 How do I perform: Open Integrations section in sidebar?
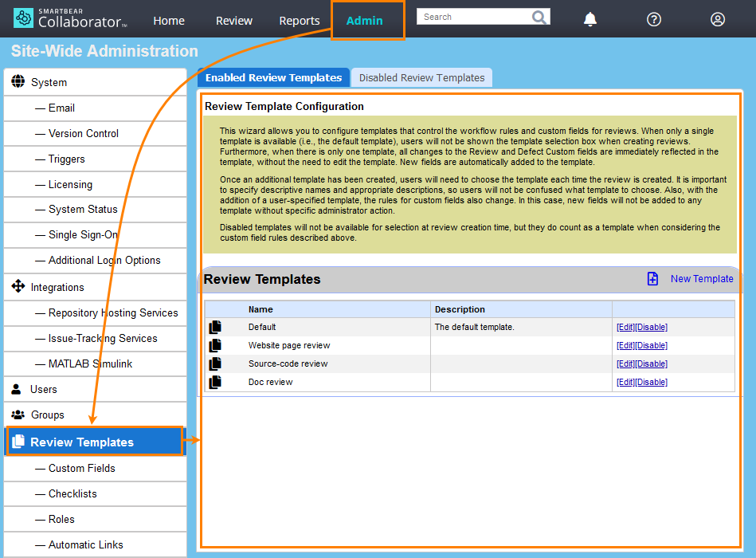tap(57, 287)
